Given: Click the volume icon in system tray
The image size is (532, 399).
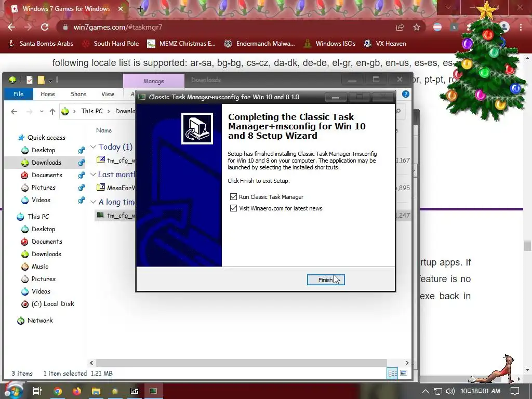Looking at the screenshot, I should 450,391.
